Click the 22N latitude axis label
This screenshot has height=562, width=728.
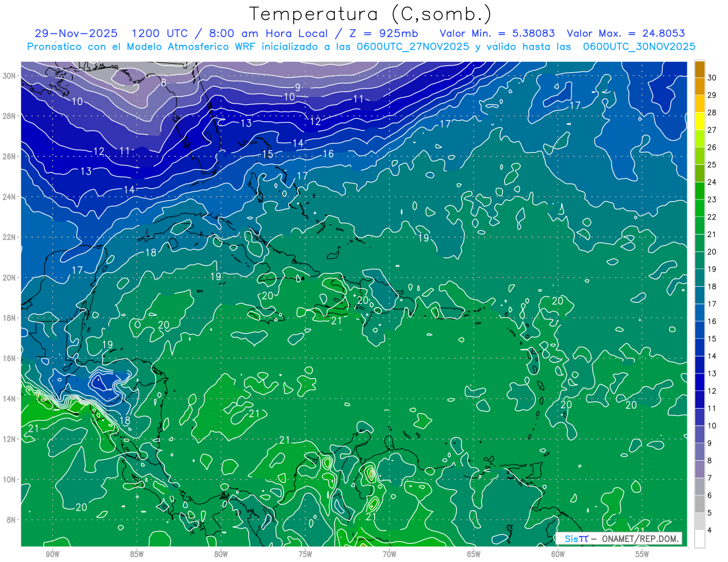pos(9,237)
